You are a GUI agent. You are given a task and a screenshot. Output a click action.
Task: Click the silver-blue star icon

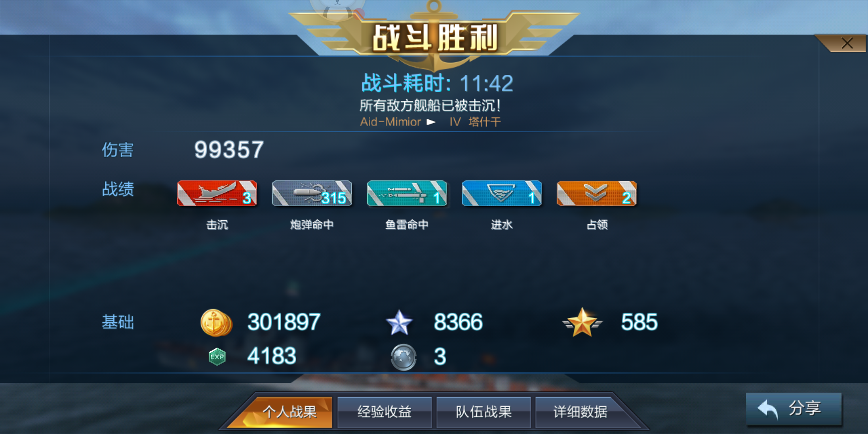click(399, 322)
